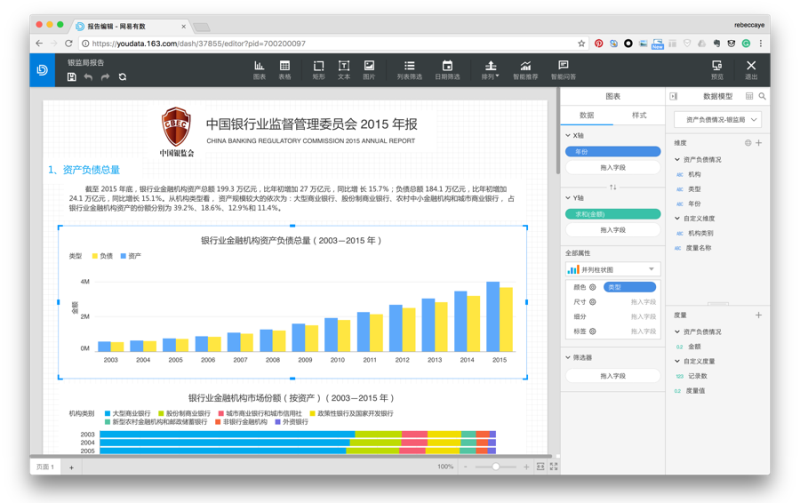Select the 页面 1 page tab
Image resolution: width=800 pixels, height=503 pixels.
tap(45, 467)
